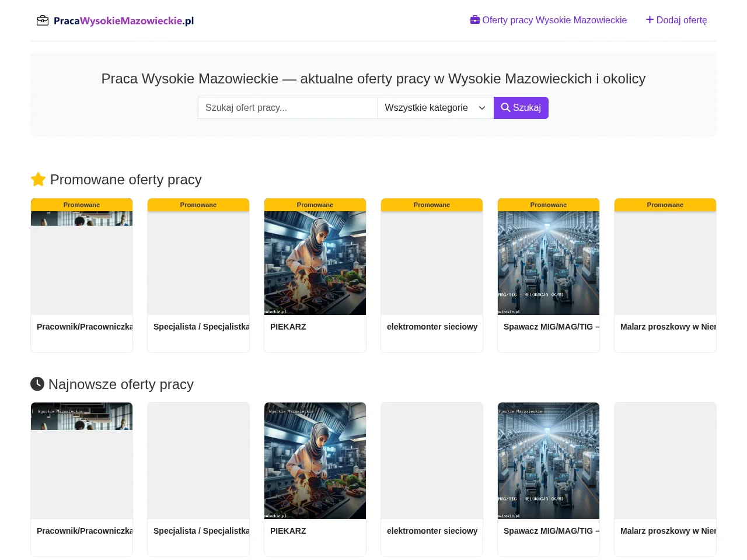747x560 pixels.
Task: Open promoted elektromonter sieciowy title
Action: [x=432, y=327]
